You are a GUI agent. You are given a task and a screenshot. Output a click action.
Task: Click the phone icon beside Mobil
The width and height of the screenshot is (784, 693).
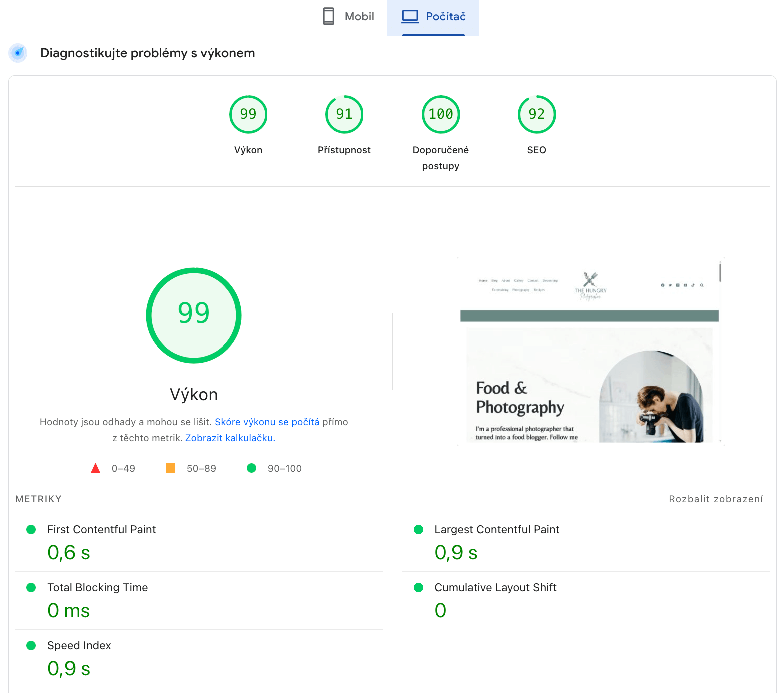(328, 16)
